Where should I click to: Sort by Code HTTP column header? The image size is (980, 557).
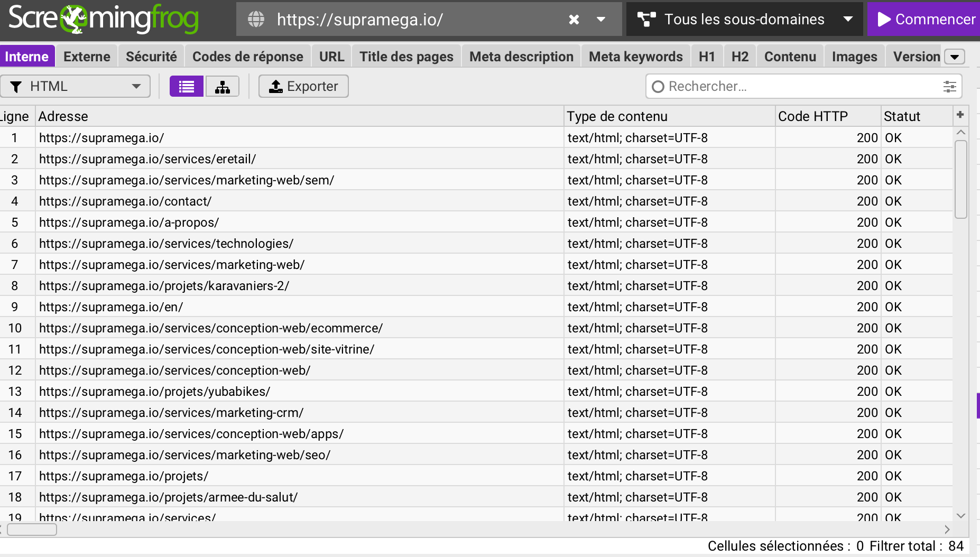[828, 116]
